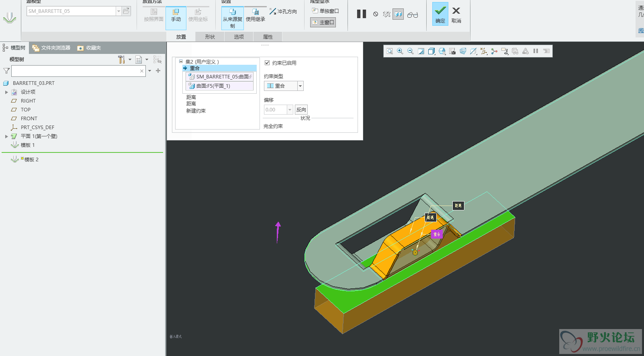Click the purple 重合 tag in the viewport
Screen dimensions: 644x356
tap(437, 234)
